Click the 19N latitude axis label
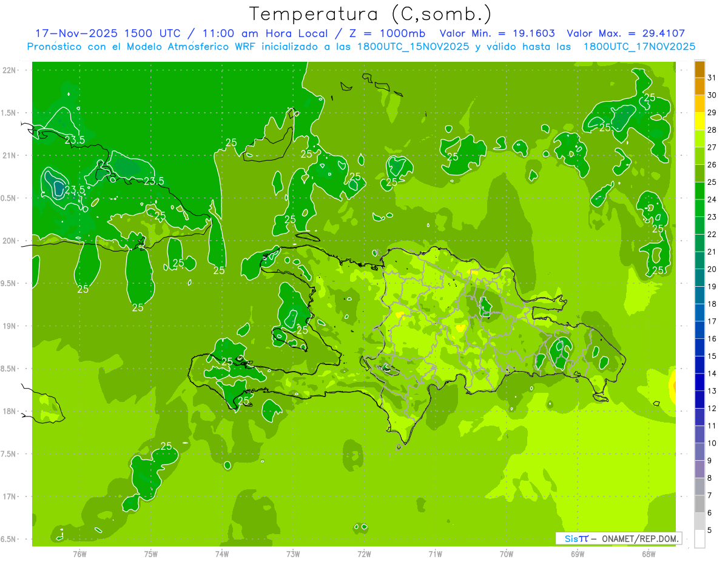Image resolution: width=728 pixels, height=562 pixels. click(x=9, y=326)
